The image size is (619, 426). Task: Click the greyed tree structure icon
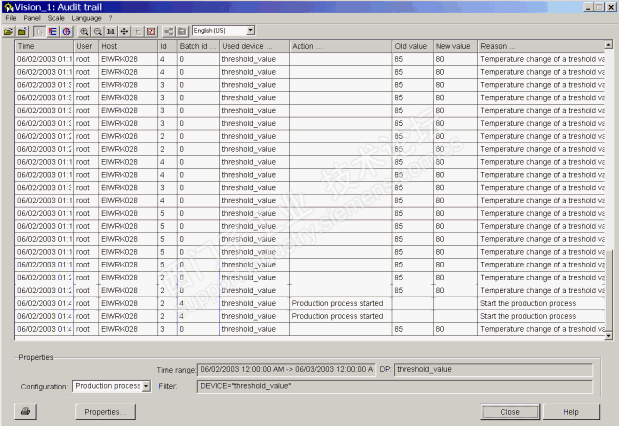pos(169,32)
